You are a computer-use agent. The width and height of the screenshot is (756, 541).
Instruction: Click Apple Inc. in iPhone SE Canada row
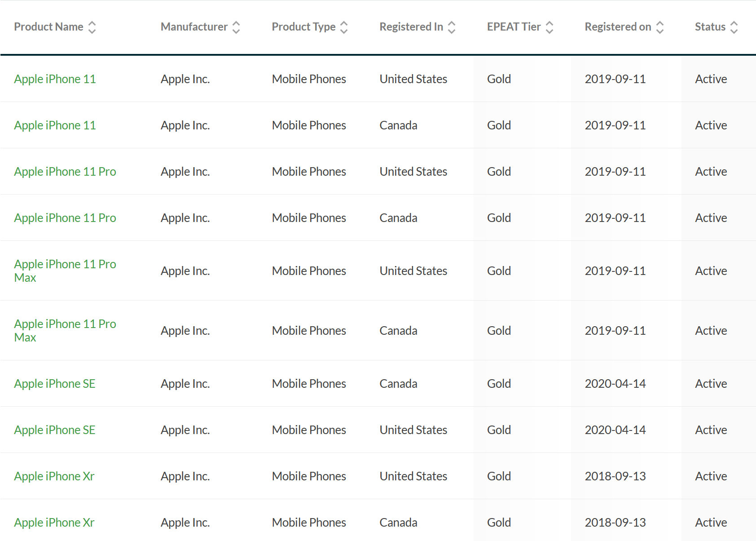185,384
